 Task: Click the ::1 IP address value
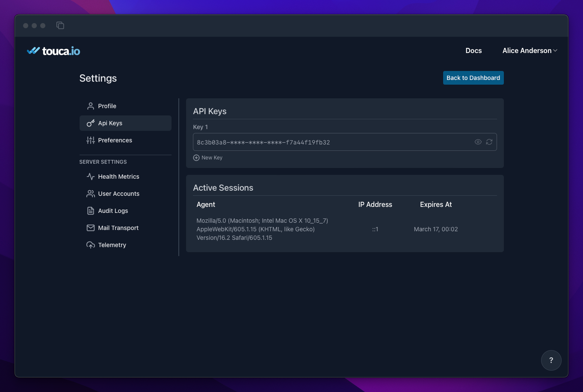click(x=375, y=229)
